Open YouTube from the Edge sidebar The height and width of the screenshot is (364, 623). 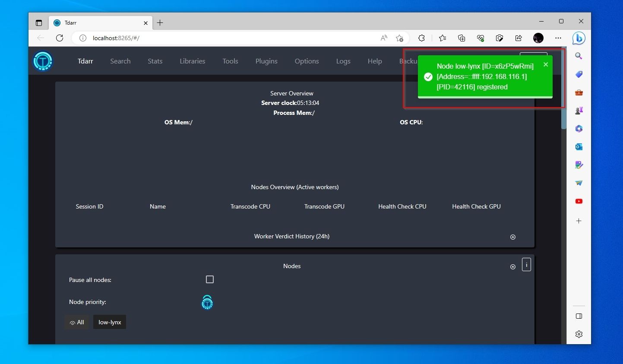point(579,201)
